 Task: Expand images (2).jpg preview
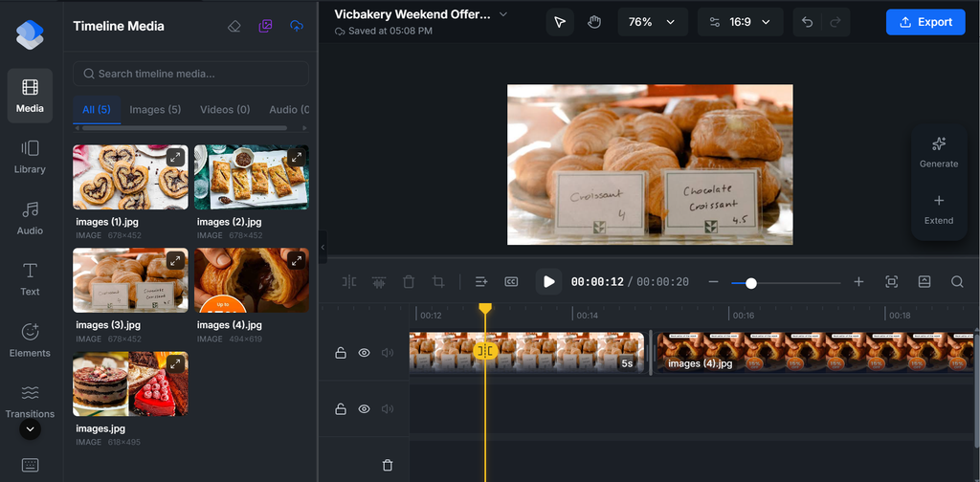pos(297,158)
